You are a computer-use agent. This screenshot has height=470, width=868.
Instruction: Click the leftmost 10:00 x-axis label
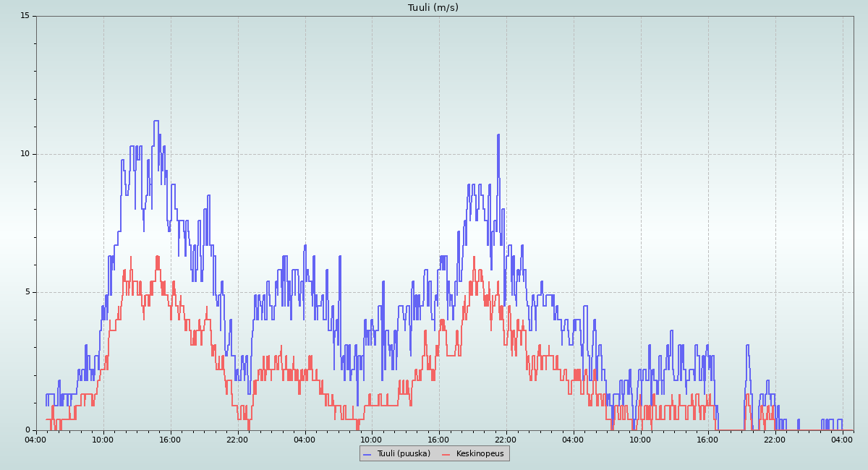[103, 439]
